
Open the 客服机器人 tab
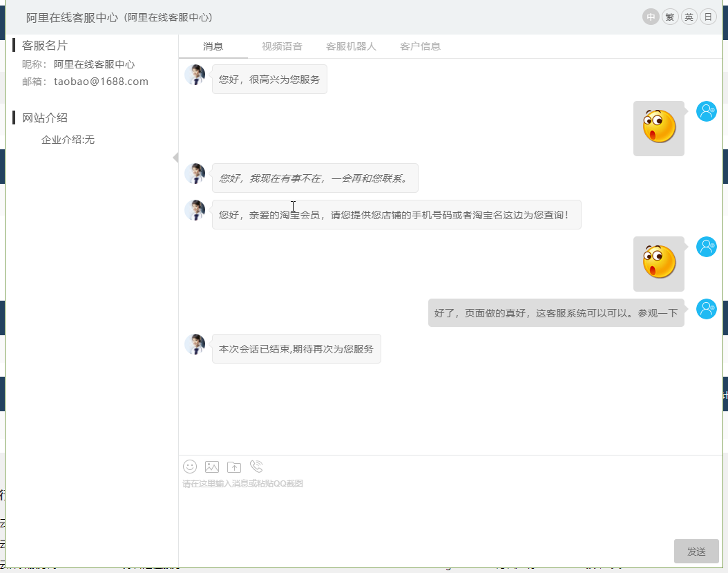351,46
